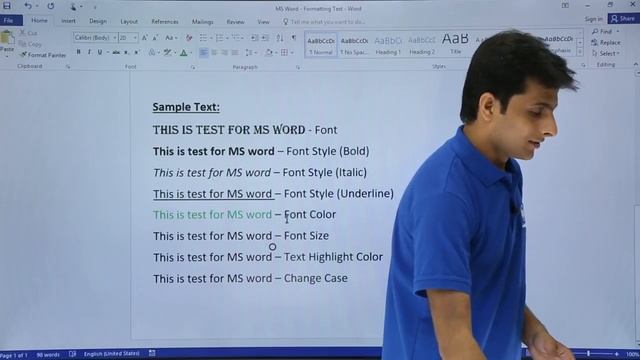Image resolution: width=640 pixels, height=360 pixels.
Task: Switch to the References tab
Action: point(164,21)
